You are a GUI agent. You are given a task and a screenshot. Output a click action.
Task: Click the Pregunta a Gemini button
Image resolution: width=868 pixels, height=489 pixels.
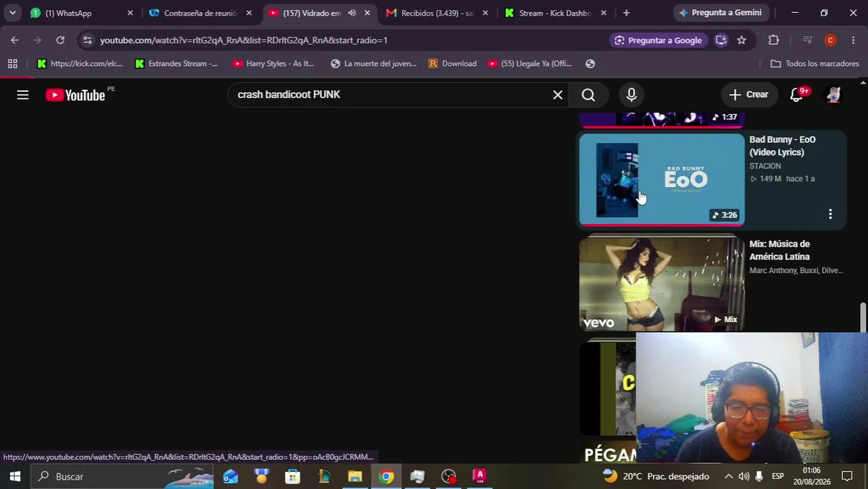pyautogui.click(x=720, y=13)
